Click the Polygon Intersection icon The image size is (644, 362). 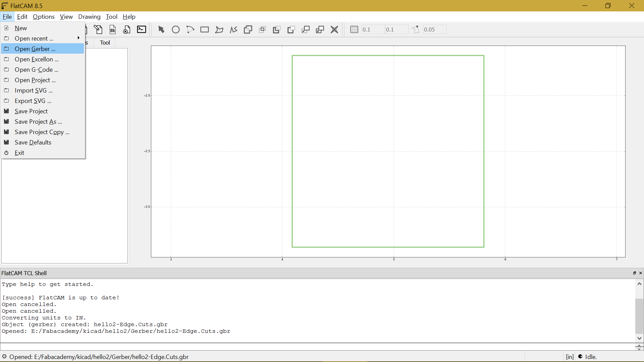(262, 29)
